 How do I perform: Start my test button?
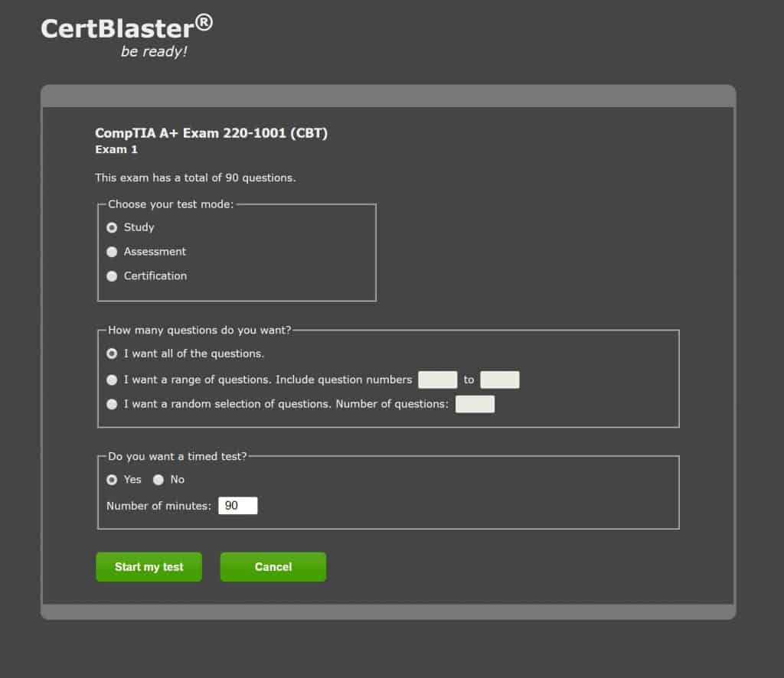pos(149,566)
